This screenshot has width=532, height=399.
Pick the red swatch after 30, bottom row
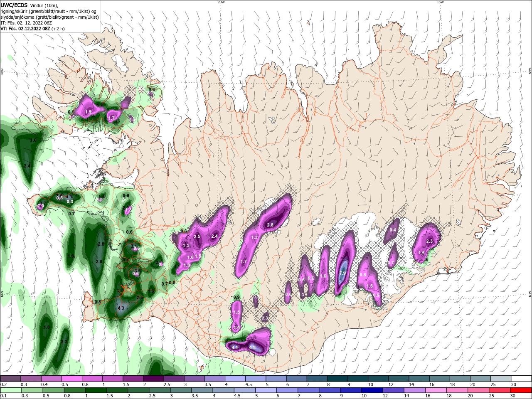pos(521,390)
